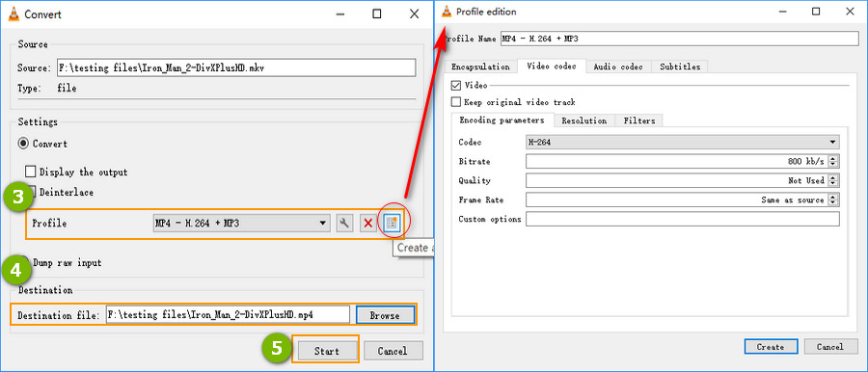This screenshot has width=868, height=372.
Task: Enable Keep original video track
Action: coord(456,102)
